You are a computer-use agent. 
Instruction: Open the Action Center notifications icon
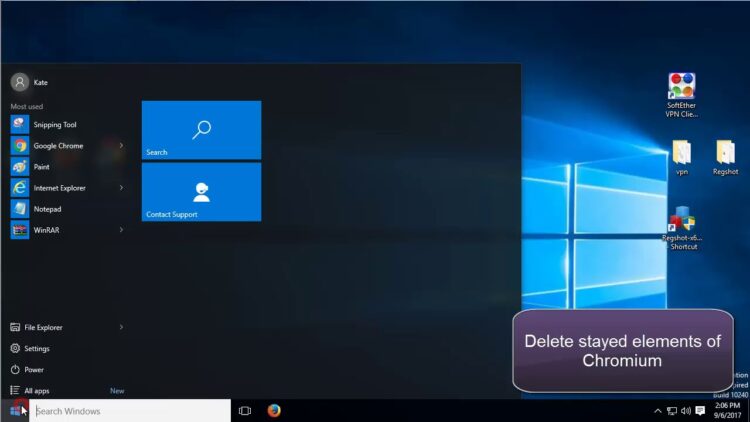pos(700,411)
